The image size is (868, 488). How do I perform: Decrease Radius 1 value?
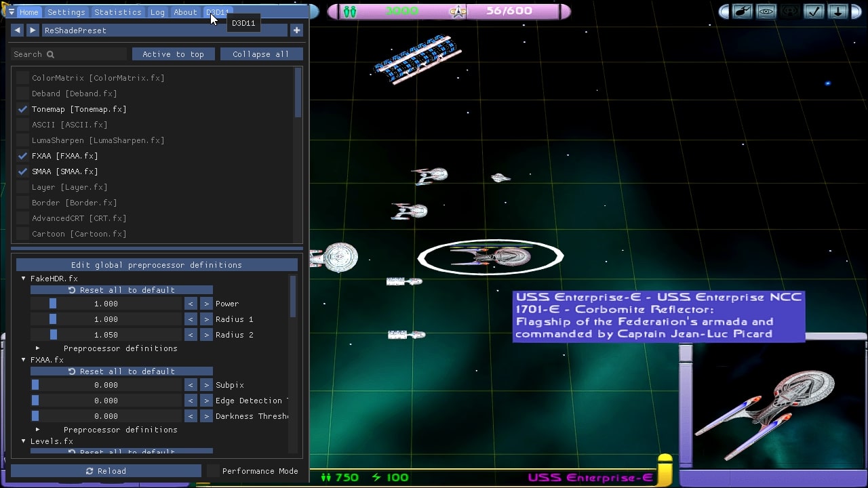click(x=191, y=319)
